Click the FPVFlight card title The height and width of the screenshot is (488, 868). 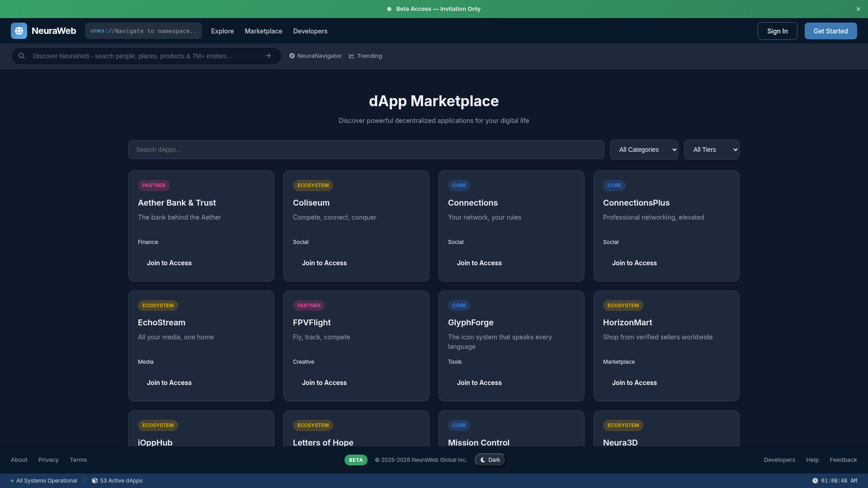click(311, 323)
